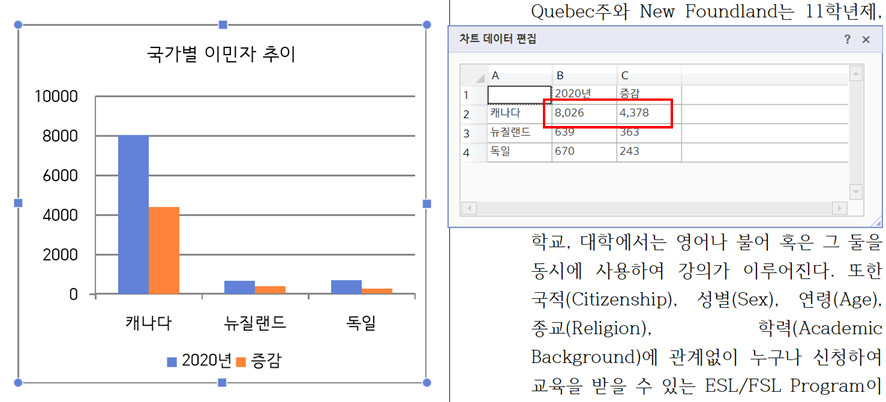
Task: Close the chart data edit dialog
Action: tap(866, 40)
